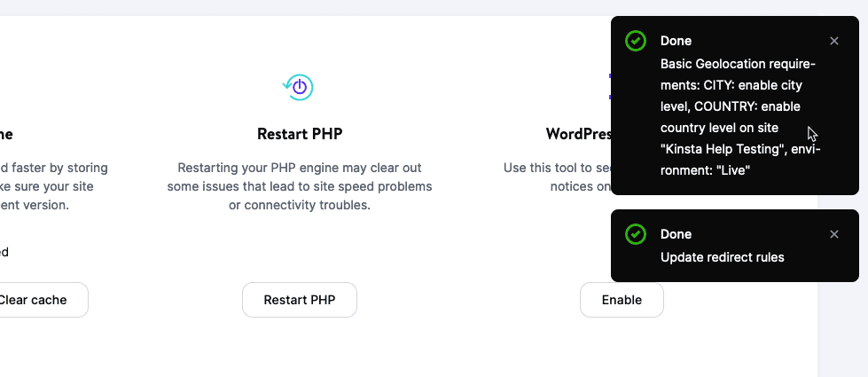Click the cut-off cache heading above Clear cache

(6, 135)
